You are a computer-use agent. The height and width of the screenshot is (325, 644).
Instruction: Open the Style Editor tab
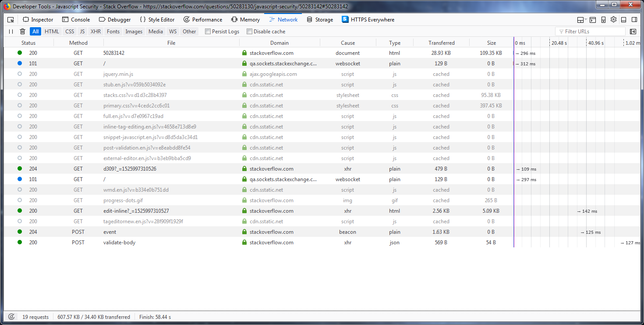point(157,20)
